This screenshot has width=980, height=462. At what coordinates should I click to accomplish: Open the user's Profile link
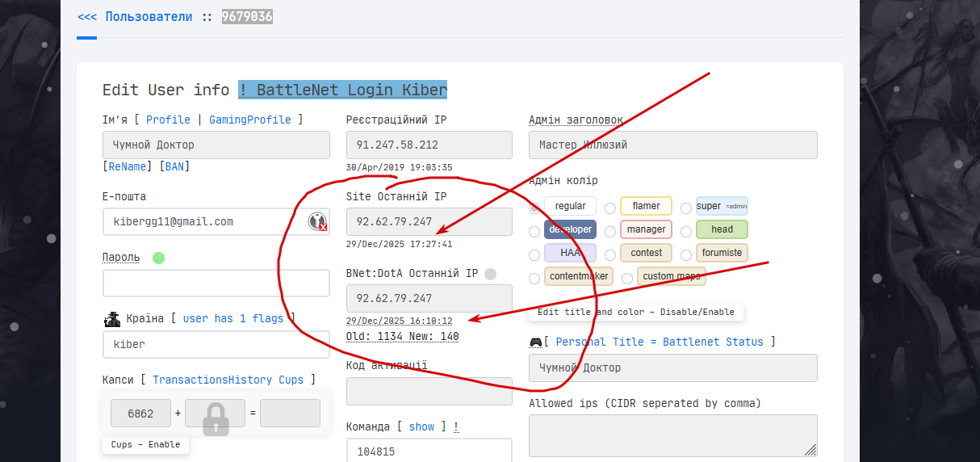coord(168,120)
